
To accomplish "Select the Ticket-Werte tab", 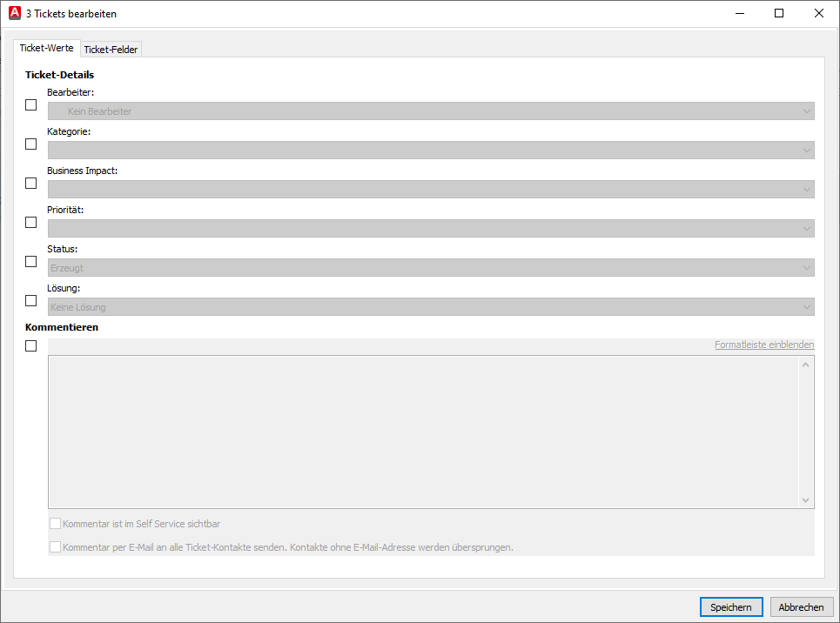I will (47, 49).
